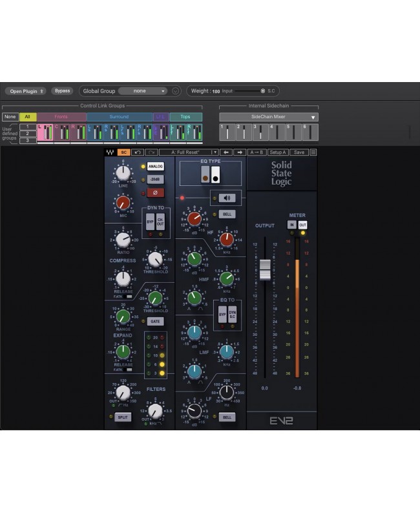Click the compressor RATIO knob

123,240
